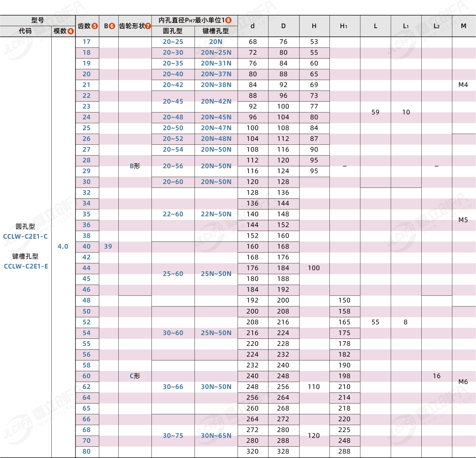Click the L2 value 16

click(x=437, y=376)
